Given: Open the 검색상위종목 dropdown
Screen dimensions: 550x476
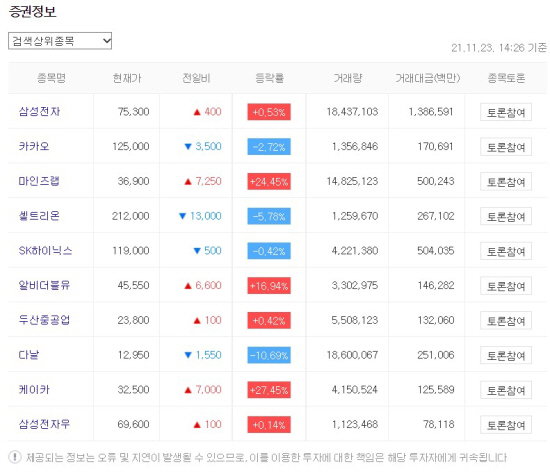Looking at the screenshot, I should click(x=60, y=41).
